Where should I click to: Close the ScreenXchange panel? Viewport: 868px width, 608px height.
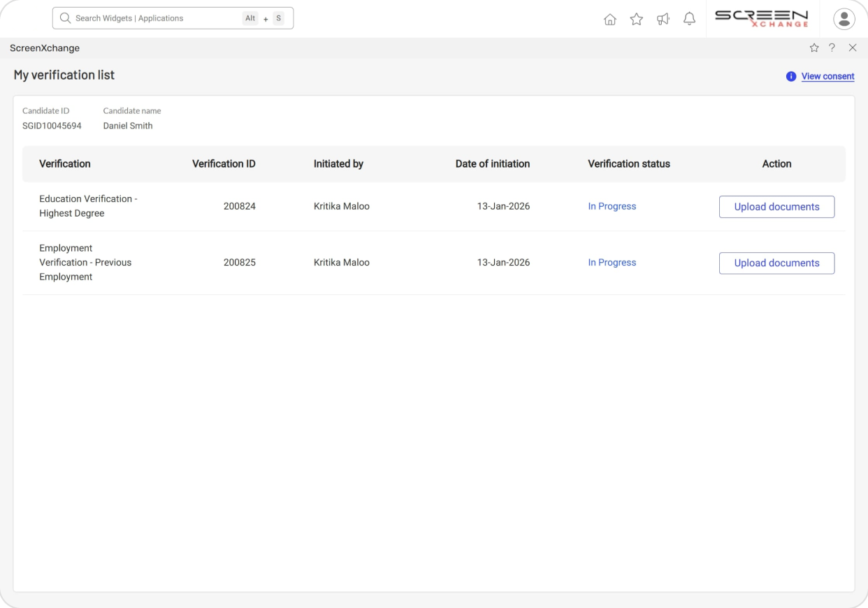(852, 48)
